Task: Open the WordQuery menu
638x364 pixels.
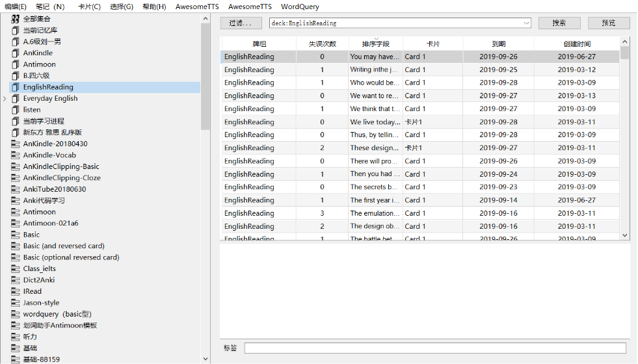Action: click(x=300, y=6)
